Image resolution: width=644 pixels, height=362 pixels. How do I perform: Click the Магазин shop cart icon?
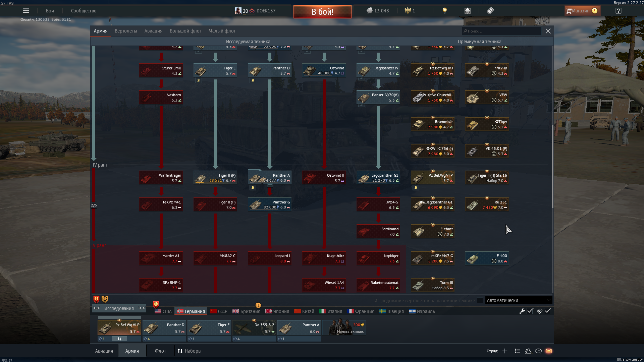pos(569,11)
